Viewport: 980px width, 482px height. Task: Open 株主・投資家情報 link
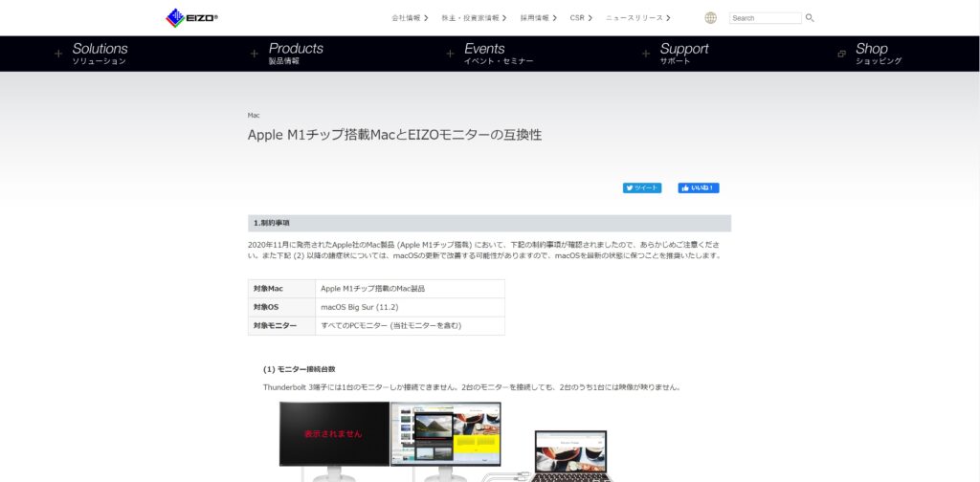(474, 18)
